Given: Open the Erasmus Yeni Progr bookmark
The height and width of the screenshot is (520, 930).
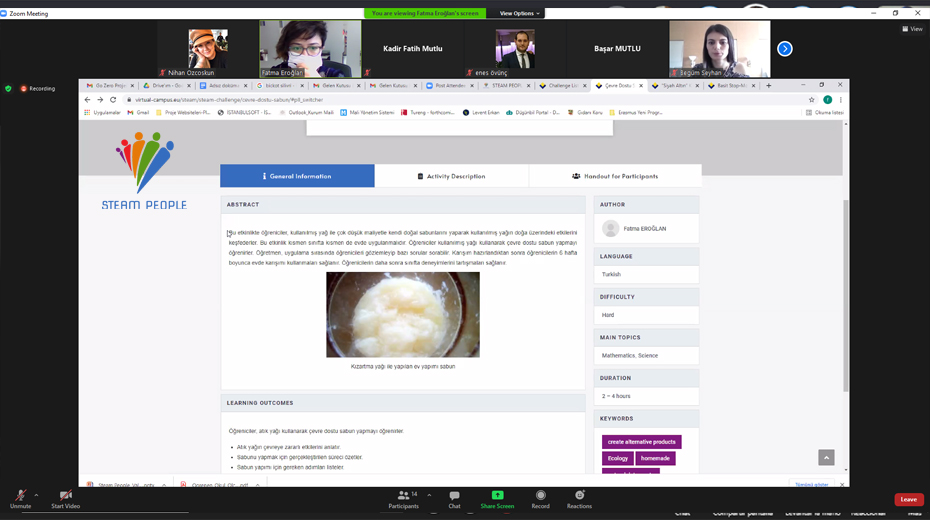Looking at the screenshot, I should [636, 112].
